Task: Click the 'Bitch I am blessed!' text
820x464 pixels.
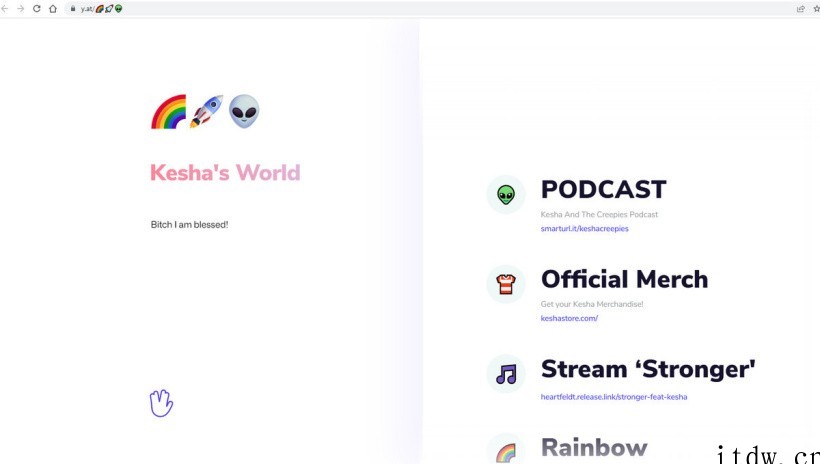Action: point(189,225)
